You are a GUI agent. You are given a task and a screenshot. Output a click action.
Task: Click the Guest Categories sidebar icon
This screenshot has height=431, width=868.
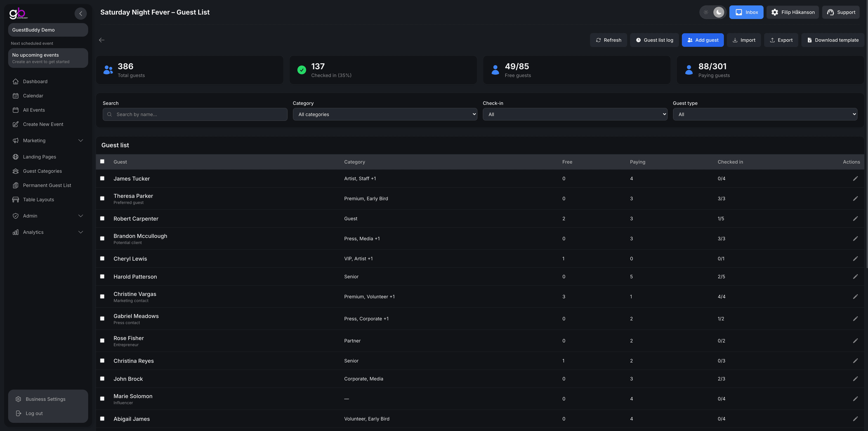[16, 171]
